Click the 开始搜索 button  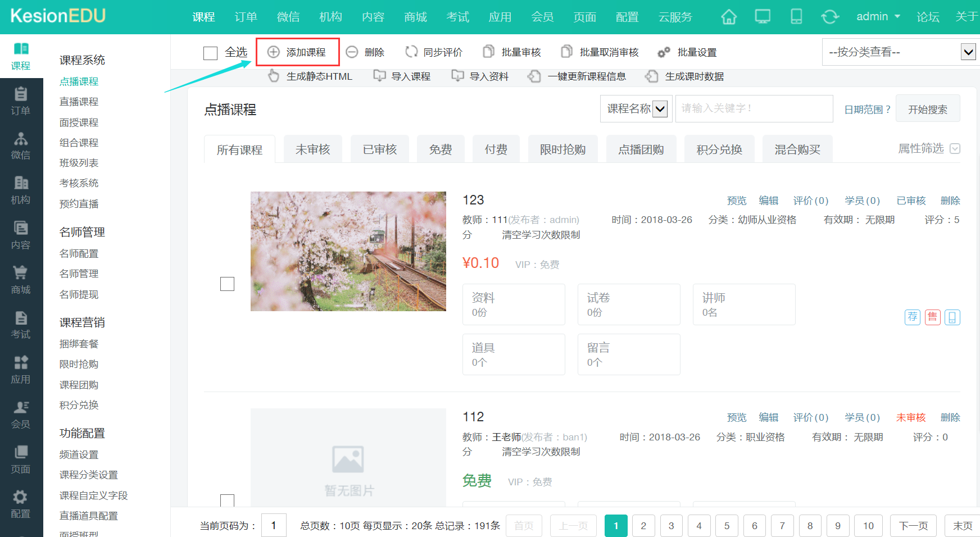pos(927,109)
